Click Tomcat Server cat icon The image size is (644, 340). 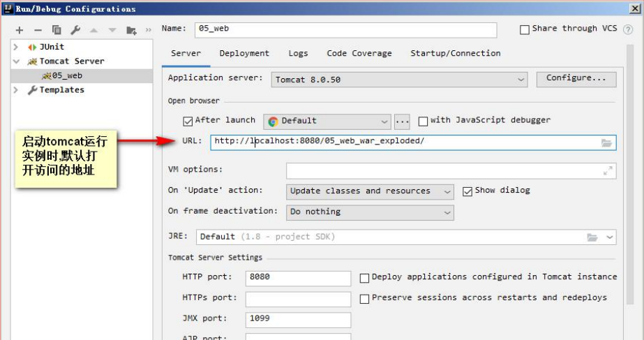click(x=33, y=61)
